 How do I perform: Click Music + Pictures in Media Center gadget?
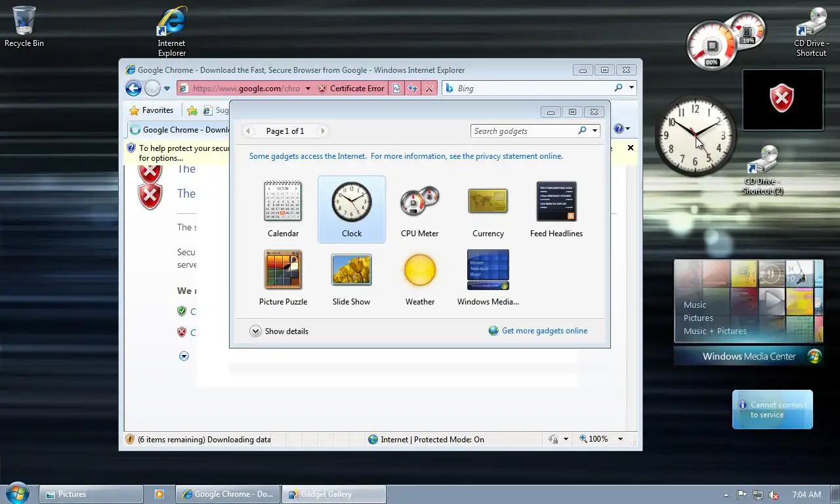pos(715,331)
